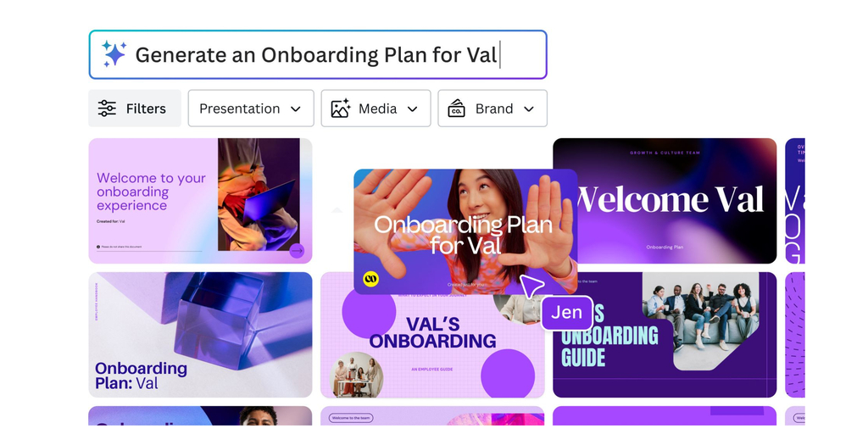Image resolution: width=868 pixels, height=434 pixels.
Task: Expand the Presentation dropdown chevron
Action: (x=296, y=109)
